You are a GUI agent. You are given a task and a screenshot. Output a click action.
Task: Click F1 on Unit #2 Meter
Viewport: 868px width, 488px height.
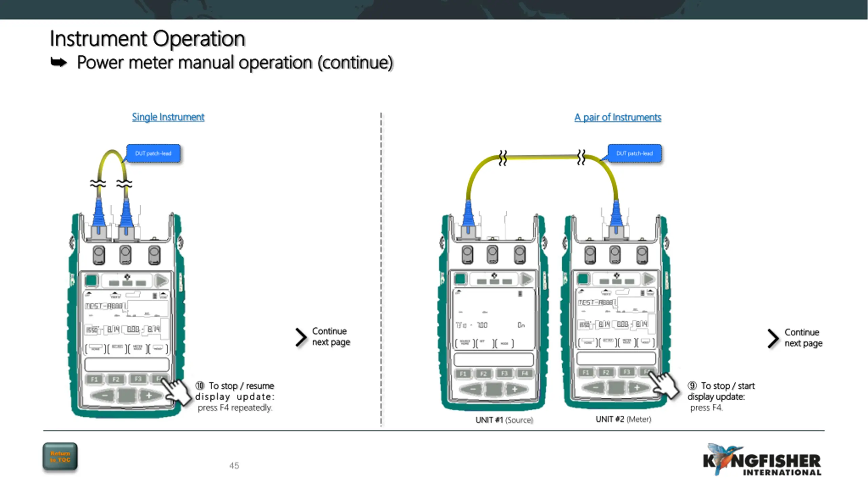point(586,372)
